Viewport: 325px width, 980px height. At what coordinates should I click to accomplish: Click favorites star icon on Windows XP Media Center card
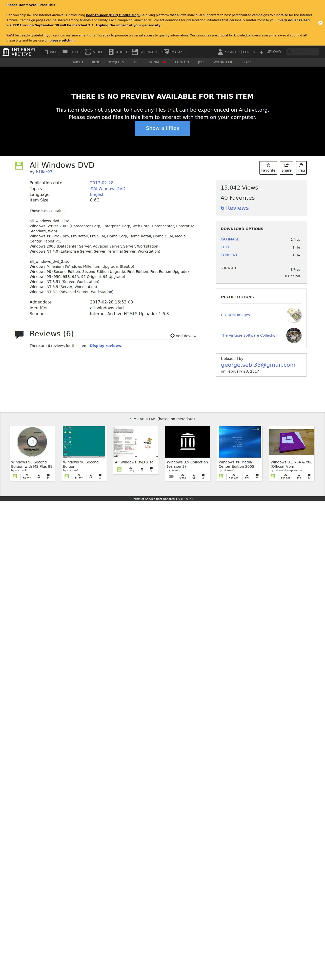click(x=247, y=475)
